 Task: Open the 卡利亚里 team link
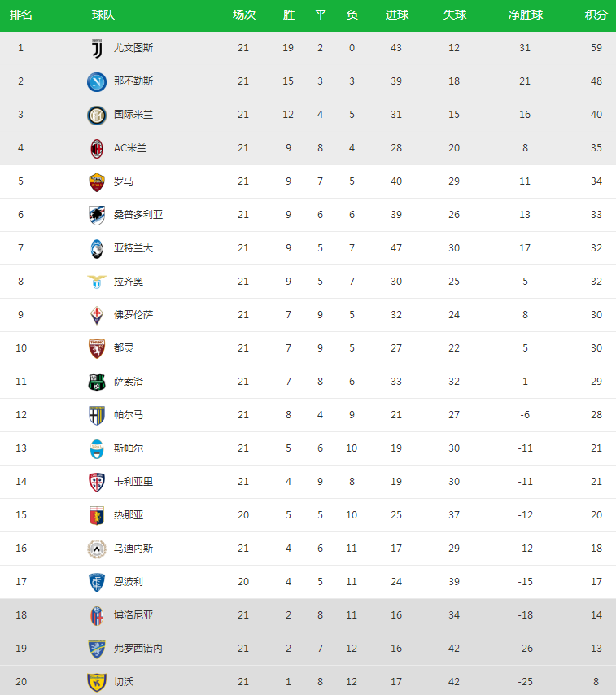point(133,482)
